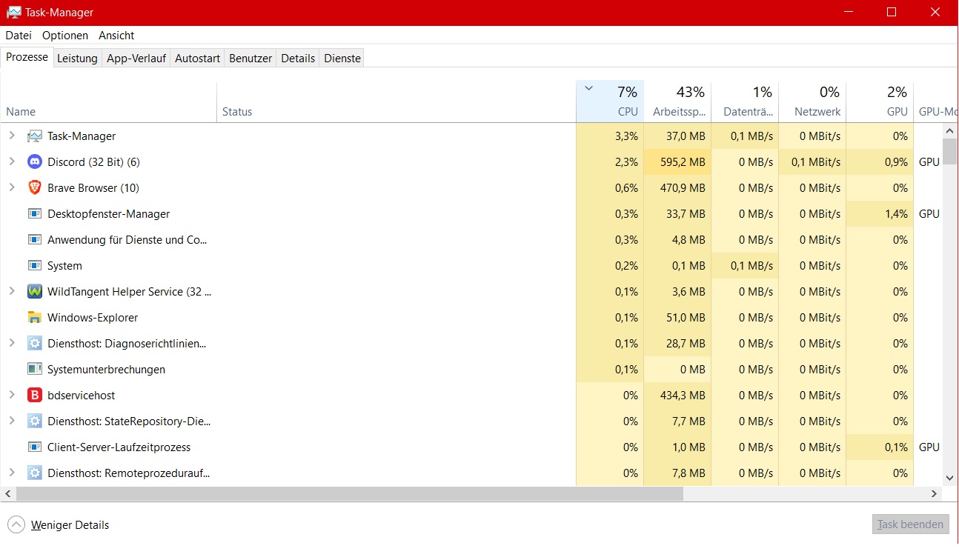Click the Weniger Details link
This screenshot has height=560, width=959.
click(70, 525)
